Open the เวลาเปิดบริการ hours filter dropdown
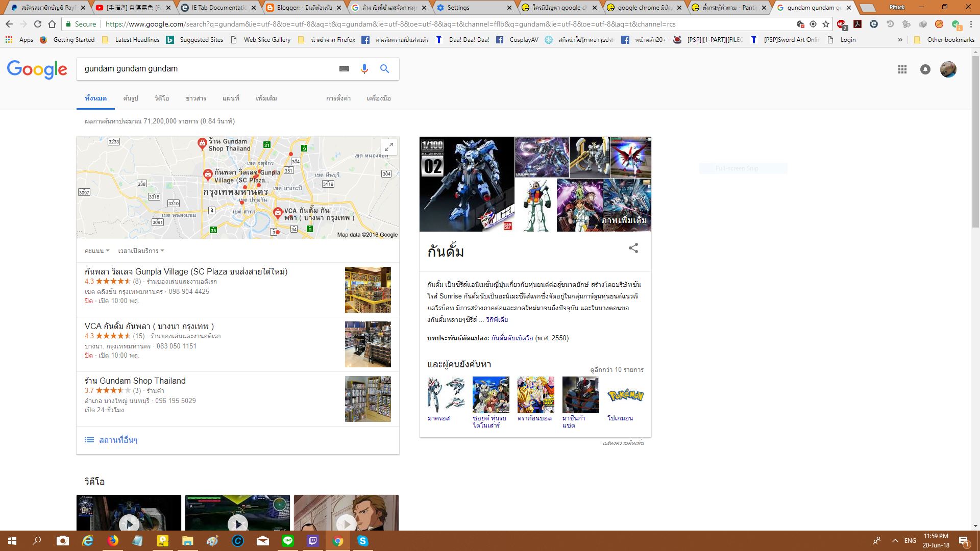The height and width of the screenshot is (551, 980). point(141,251)
